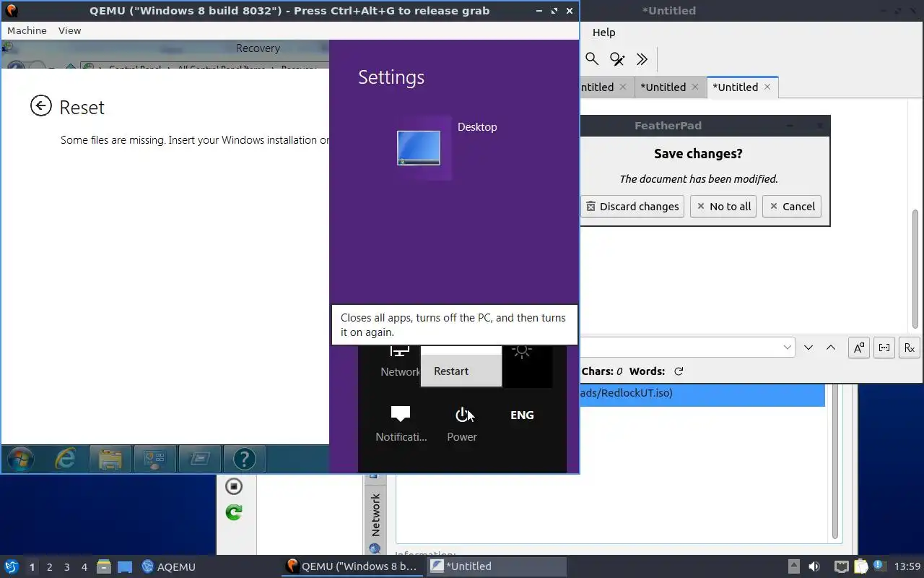924x578 pixels.
Task: Open the search history dropdown in FeatherPad
Action: click(787, 348)
